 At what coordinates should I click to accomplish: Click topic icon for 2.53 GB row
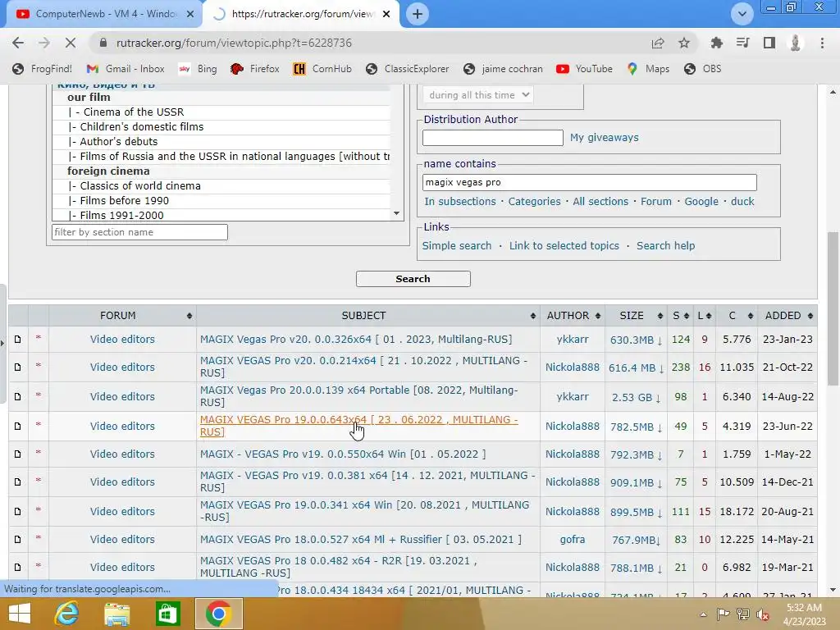18,396
